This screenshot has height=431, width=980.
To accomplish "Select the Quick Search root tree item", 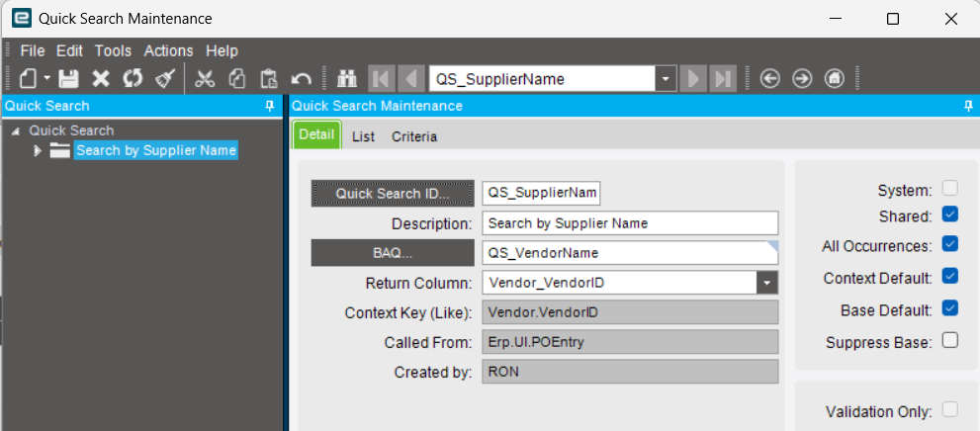I will pos(71,130).
